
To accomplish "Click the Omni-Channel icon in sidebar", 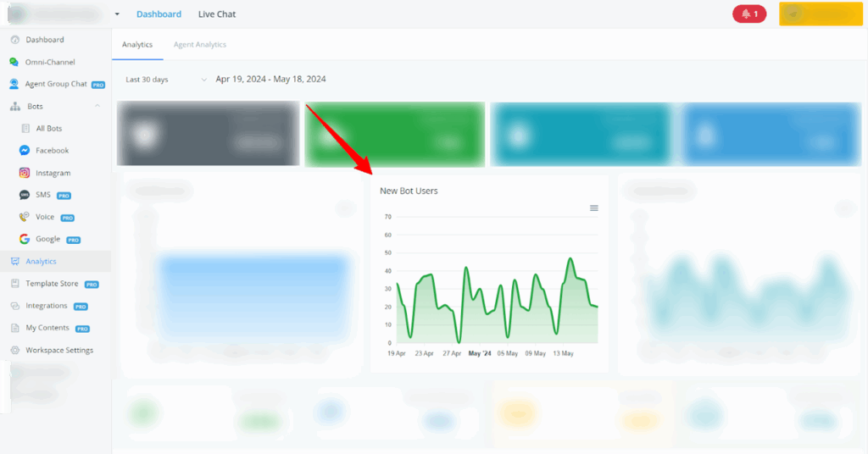I will (14, 62).
